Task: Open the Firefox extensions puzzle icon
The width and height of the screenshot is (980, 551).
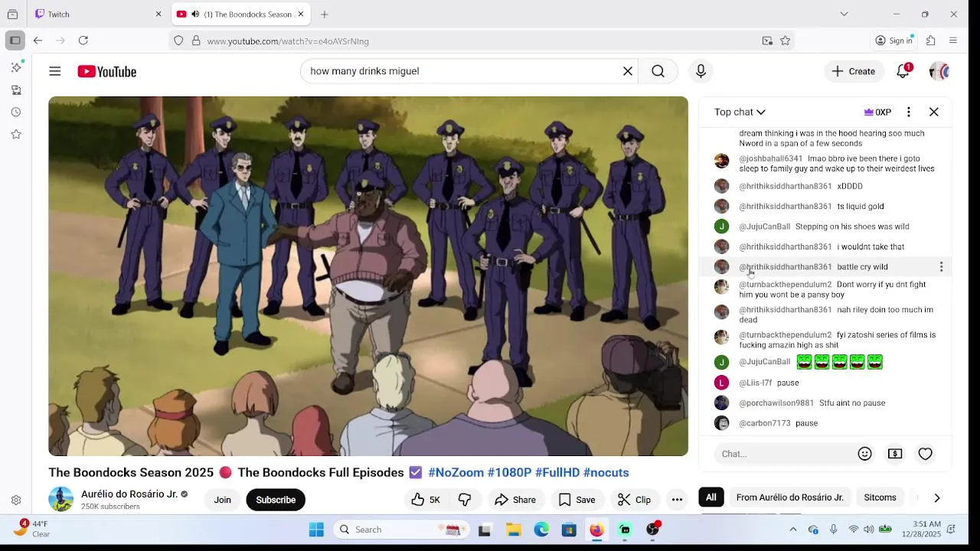Action: click(x=931, y=41)
